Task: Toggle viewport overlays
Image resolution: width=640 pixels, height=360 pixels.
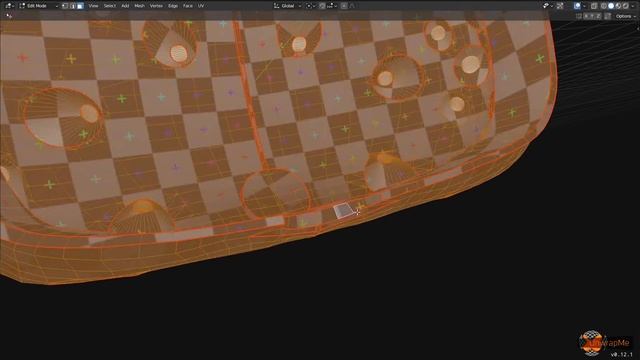Action: 578,6
